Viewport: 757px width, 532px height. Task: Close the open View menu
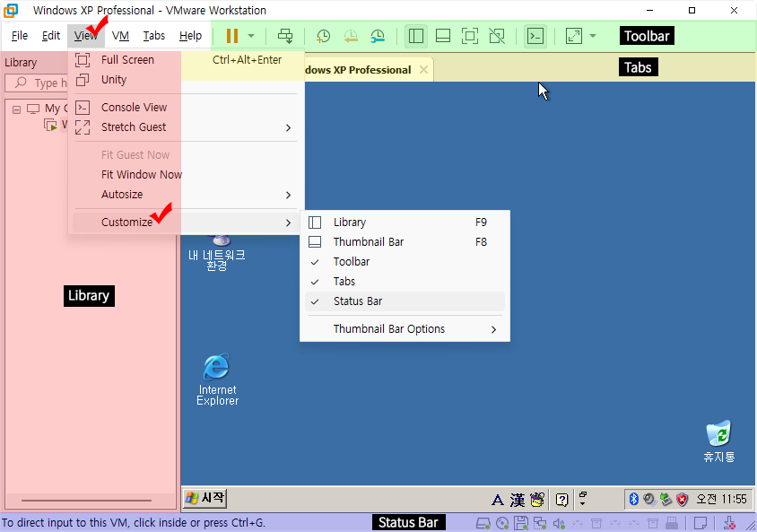click(x=86, y=36)
